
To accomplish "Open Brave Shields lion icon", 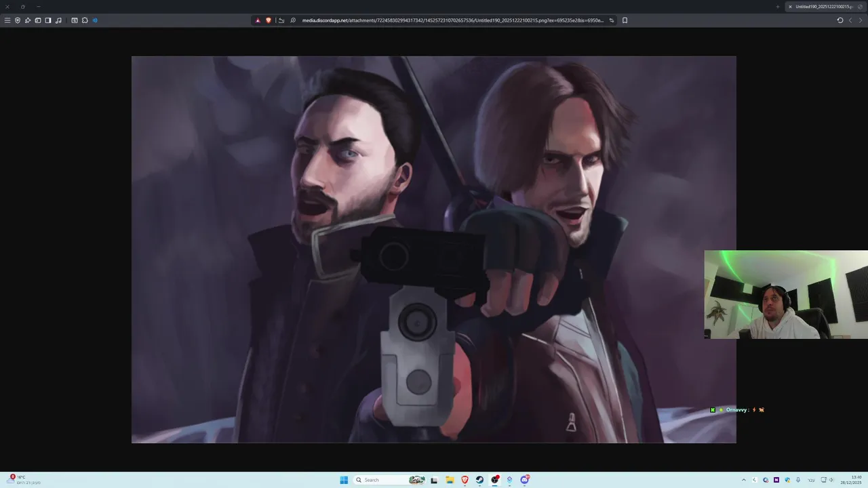I will [269, 20].
